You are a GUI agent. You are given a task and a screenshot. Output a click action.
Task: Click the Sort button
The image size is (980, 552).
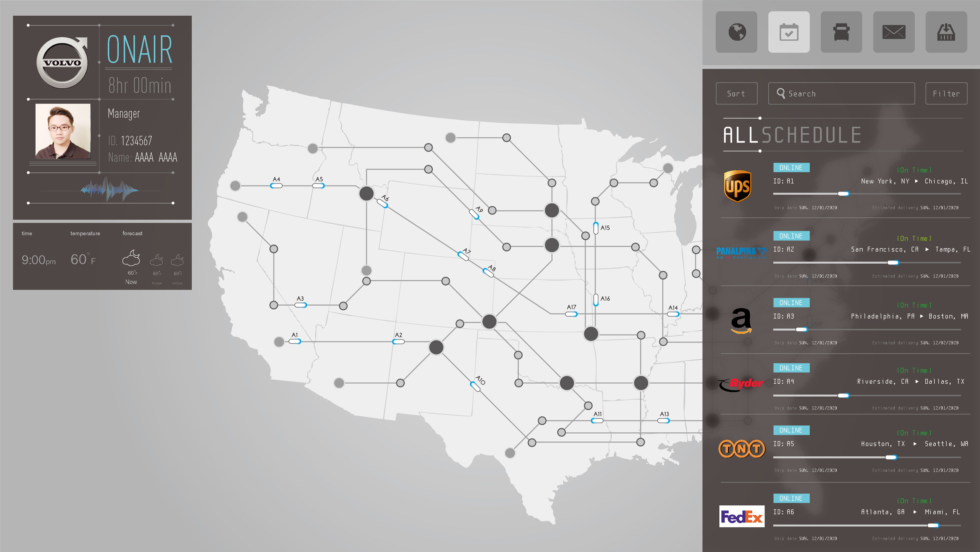coord(737,93)
